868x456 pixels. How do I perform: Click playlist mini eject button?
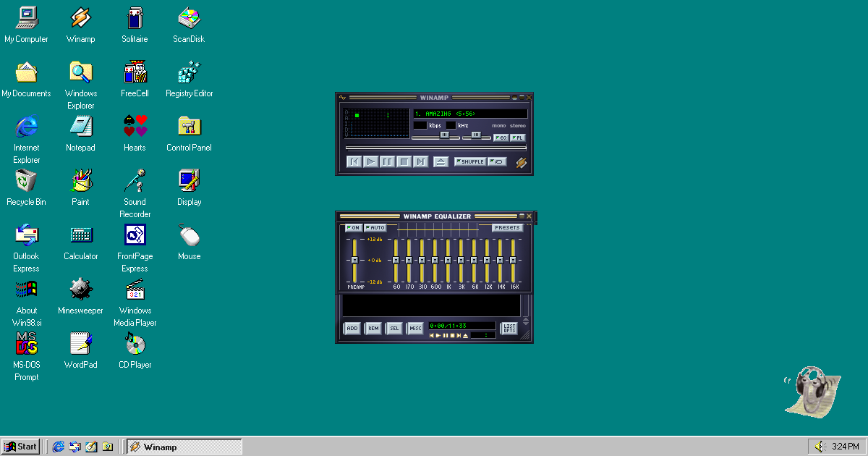(466, 336)
